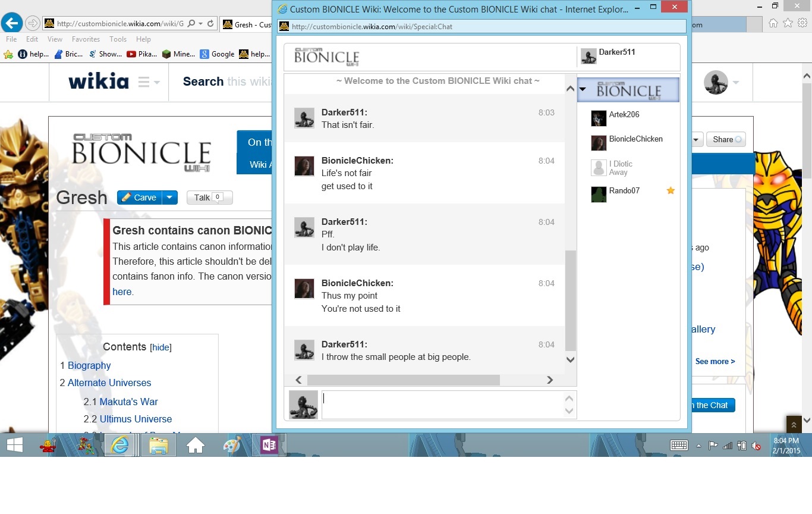Image resolution: width=812 pixels, height=514 pixels.
Task: Open the Mine... Minecraft favorite
Action: coord(178,54)
